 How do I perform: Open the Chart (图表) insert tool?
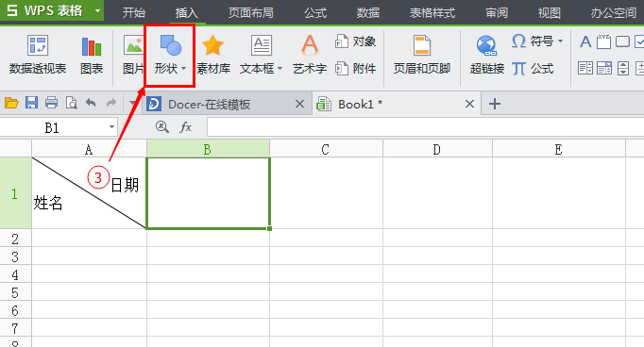(92, 55)
